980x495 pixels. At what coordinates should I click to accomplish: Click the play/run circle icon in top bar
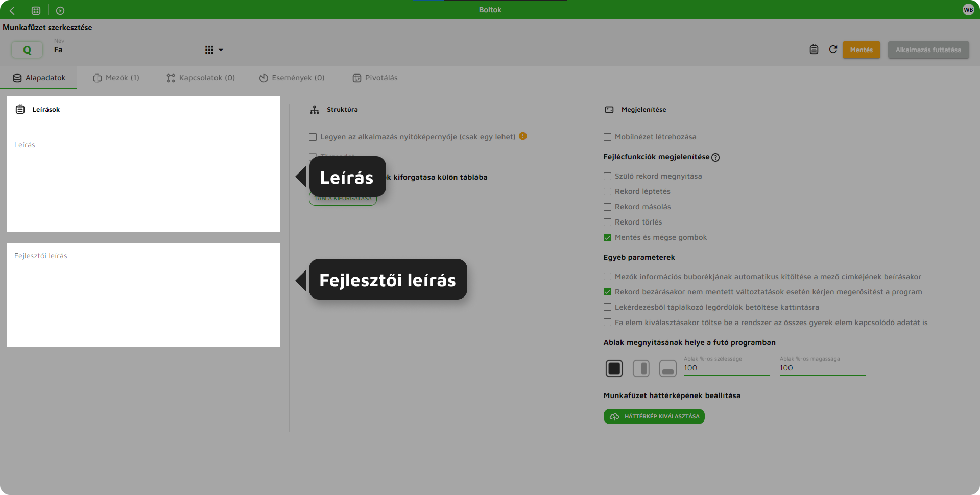(60, 10)
